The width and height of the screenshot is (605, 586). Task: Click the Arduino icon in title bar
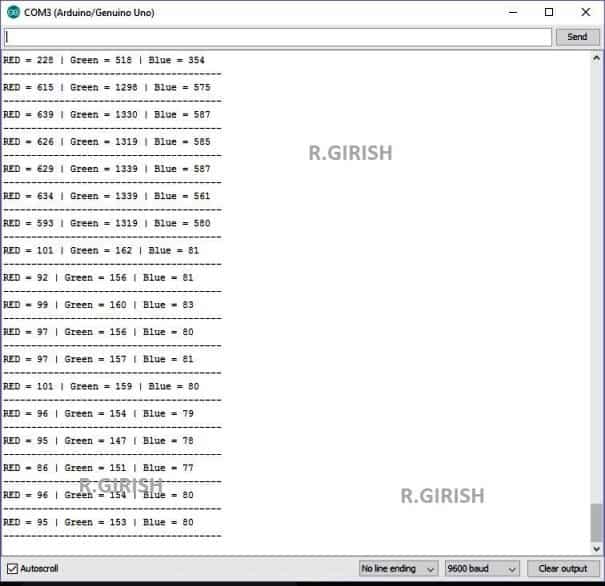pos(13,12)
